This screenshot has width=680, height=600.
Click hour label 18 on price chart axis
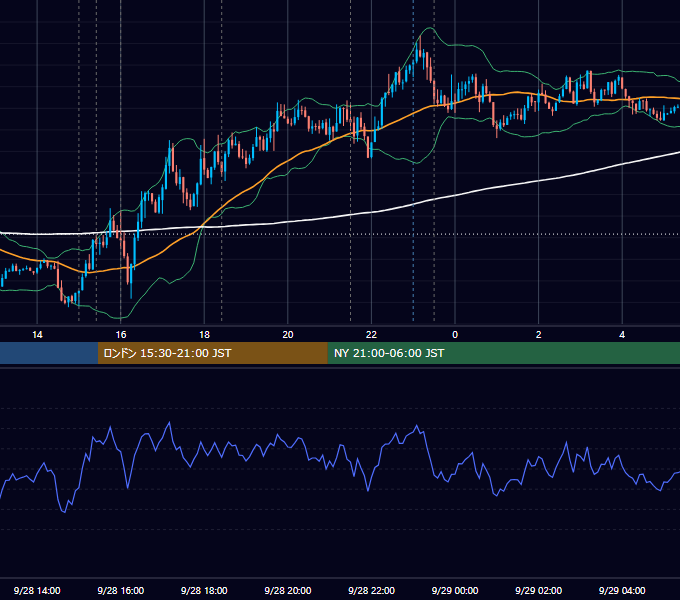coord(204,335)
